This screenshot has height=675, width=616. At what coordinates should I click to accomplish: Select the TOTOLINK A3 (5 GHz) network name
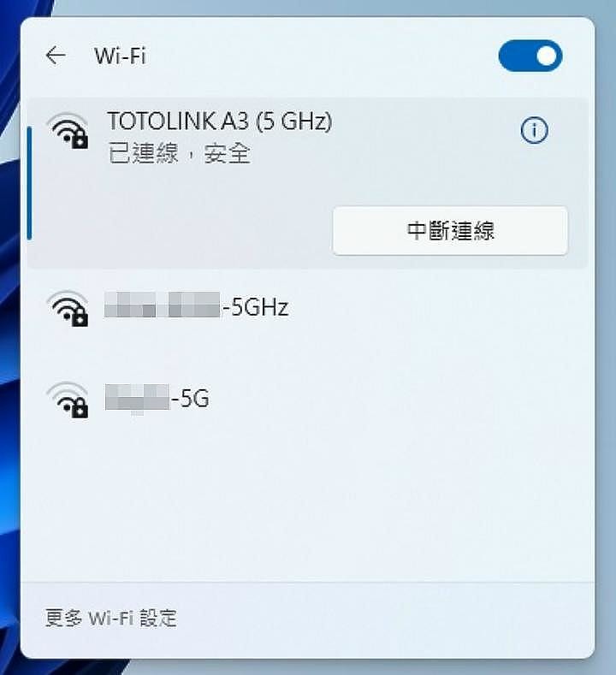(220, 121)
